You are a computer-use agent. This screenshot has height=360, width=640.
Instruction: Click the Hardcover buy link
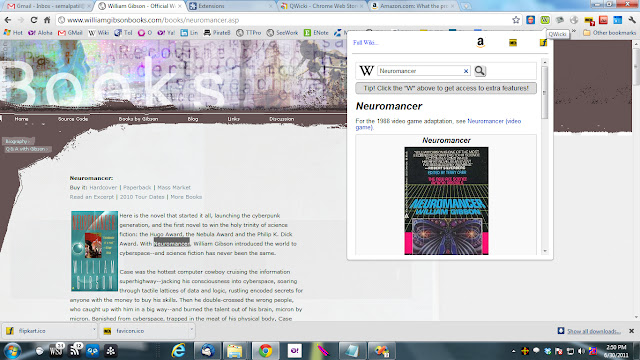click(x=103, y=187)
